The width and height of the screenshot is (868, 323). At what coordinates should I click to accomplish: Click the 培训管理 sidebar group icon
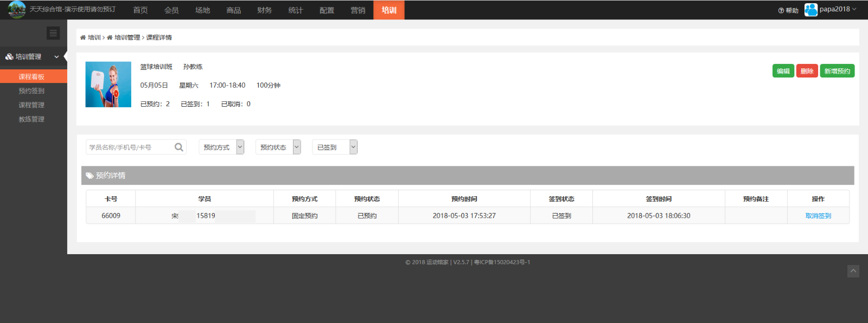[9, 56]
